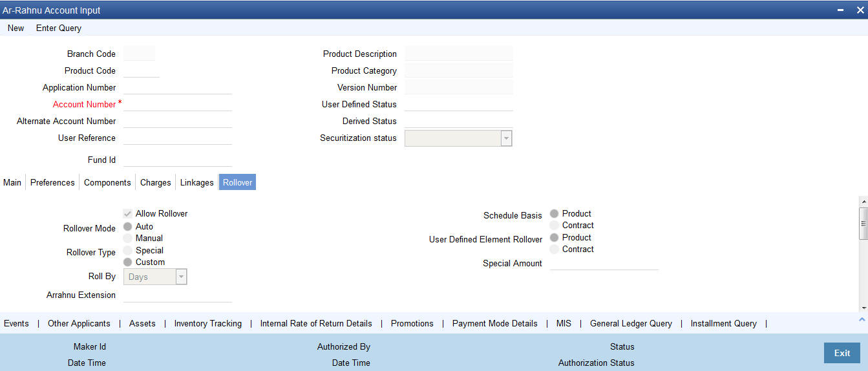Open the Roll By dropdown
The image size is (868, 371).
point(182,277)
